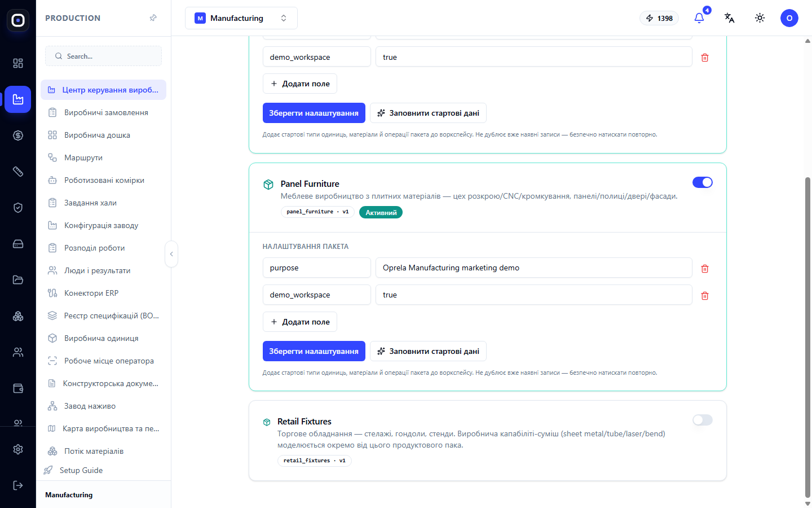Open Потік матеріалів menu item
812x508 pixels.
103,451
